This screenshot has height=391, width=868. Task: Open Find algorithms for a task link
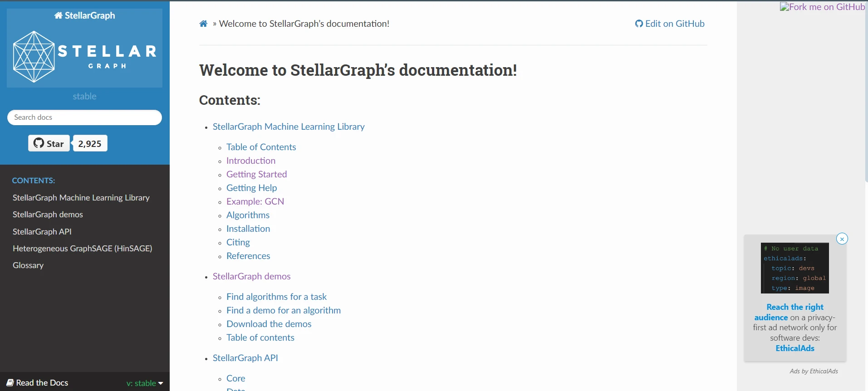[x=276, y=297]
